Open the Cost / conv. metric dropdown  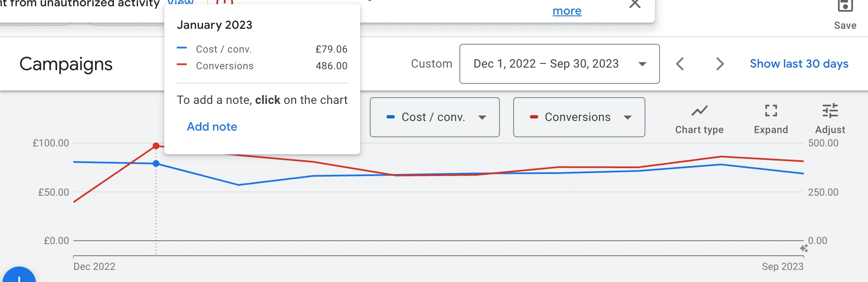tap(434, 117)
